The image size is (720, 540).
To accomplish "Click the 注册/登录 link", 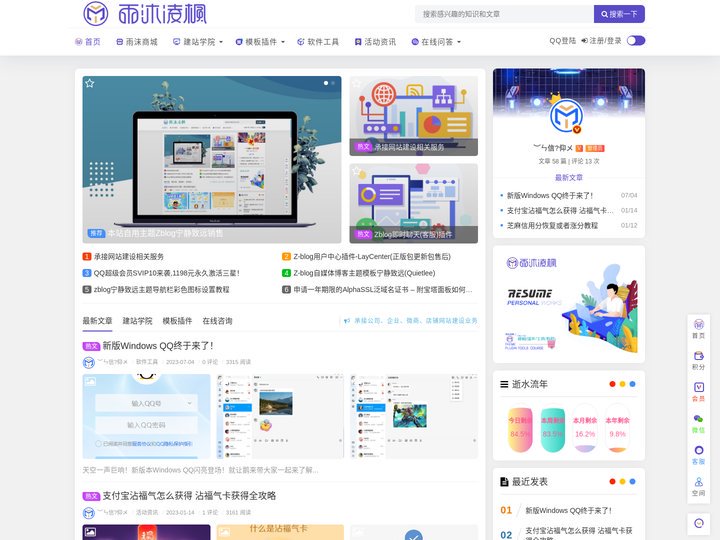I will click(601, 41).
